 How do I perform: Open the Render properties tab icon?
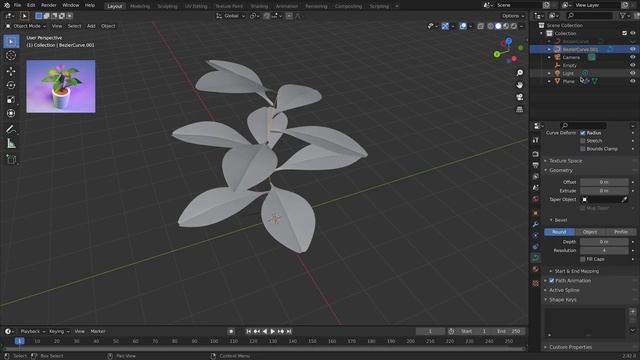(x=536, y=154)
